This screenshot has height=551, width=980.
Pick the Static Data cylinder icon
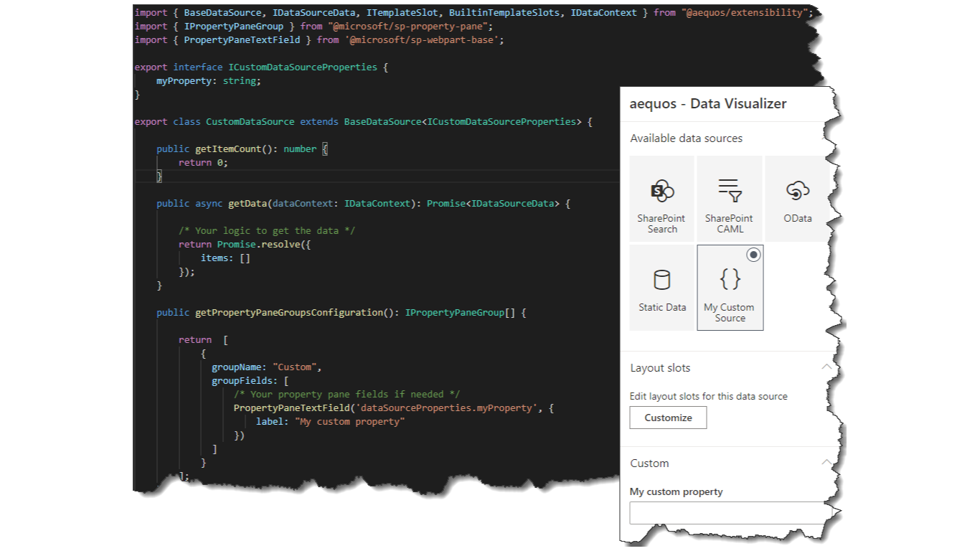661,280
